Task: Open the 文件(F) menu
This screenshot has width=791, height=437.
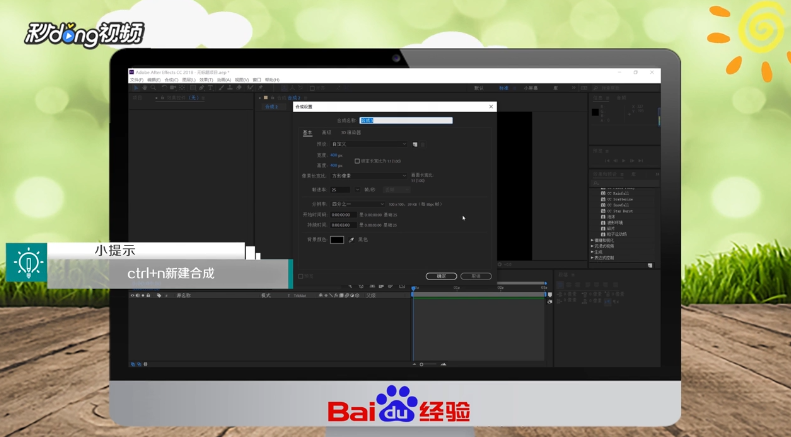Action: (137, 80)
